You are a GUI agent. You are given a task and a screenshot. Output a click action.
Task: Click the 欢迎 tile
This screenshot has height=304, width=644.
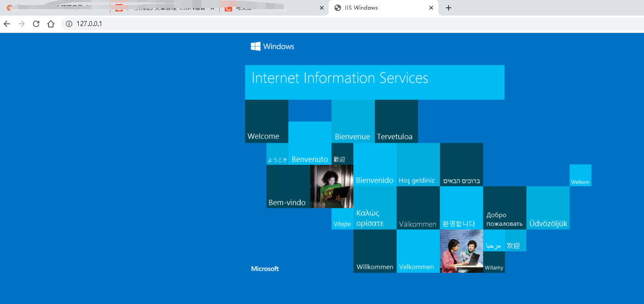[515, 240]
